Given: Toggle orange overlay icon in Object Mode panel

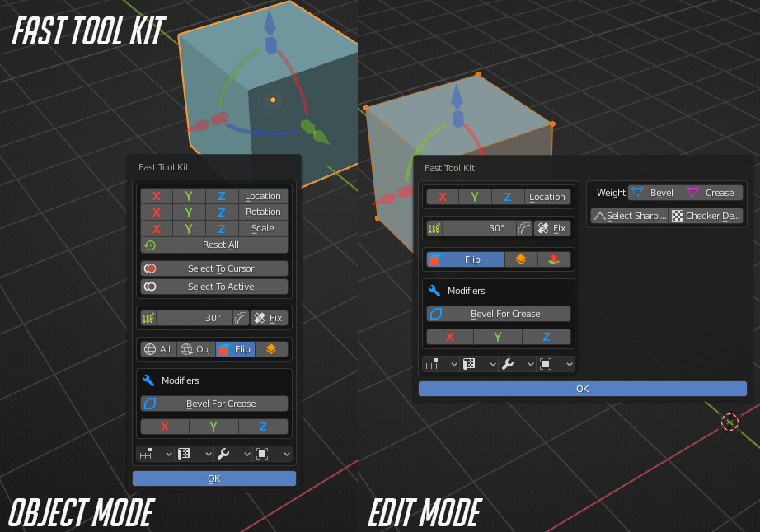Looking at the screenshot, I should [271, 349].
